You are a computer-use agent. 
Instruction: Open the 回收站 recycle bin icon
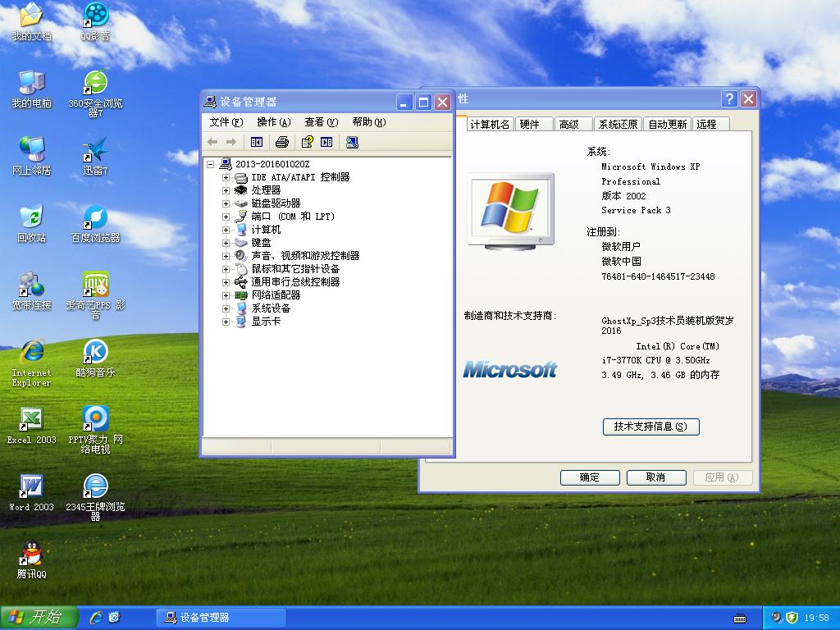tap(31, 223)
